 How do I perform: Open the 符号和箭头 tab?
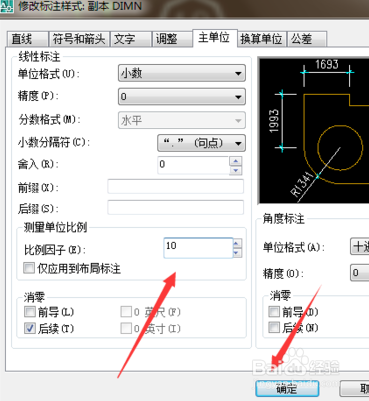point(79,39)
